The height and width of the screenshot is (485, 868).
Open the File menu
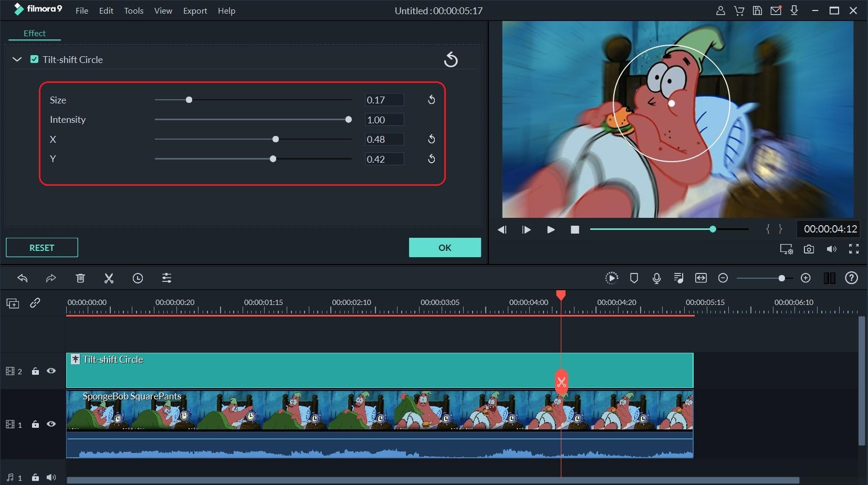(82, 10)
